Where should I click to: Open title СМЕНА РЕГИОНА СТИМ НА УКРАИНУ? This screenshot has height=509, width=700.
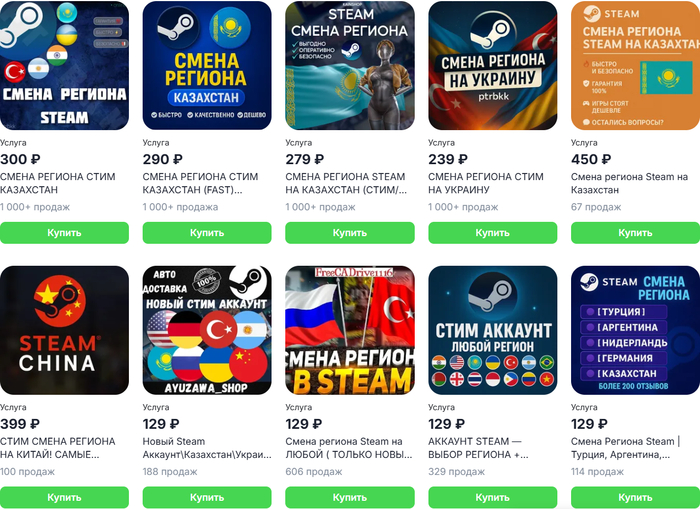click(x=486, y=183)
